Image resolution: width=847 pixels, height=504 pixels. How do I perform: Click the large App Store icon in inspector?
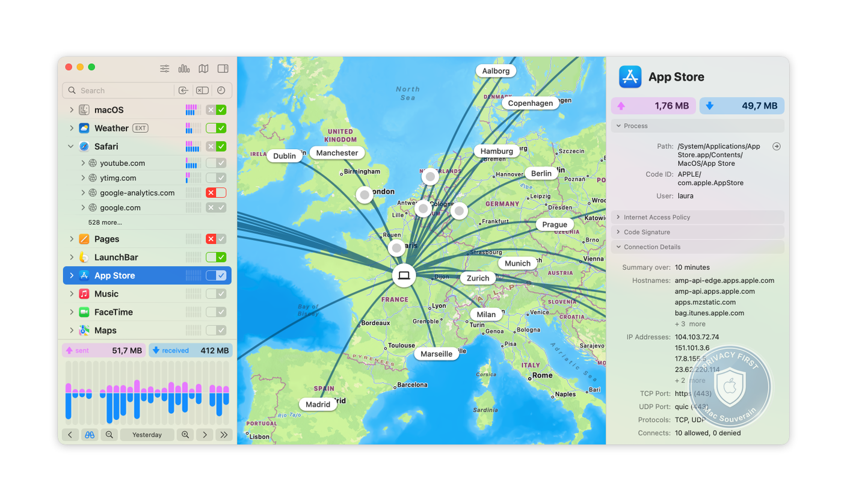[x=630, y=77]
